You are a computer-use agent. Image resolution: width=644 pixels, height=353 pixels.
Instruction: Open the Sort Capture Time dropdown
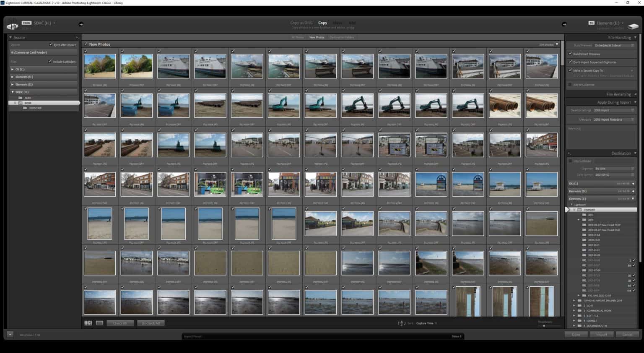[x=426, y=323]
